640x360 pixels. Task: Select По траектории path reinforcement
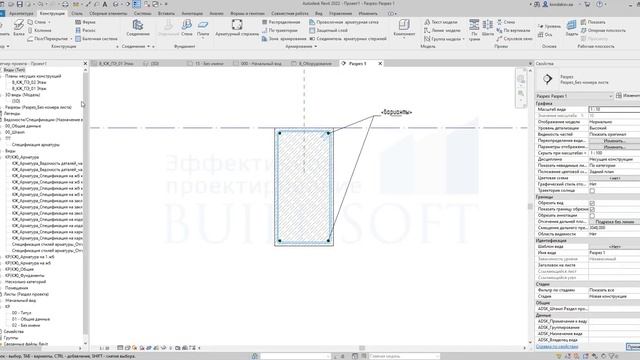tap(280, 30)
